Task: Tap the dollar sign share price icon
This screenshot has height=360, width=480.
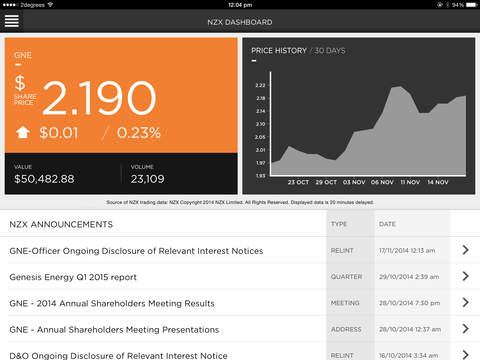Action: tap(20, 83)
